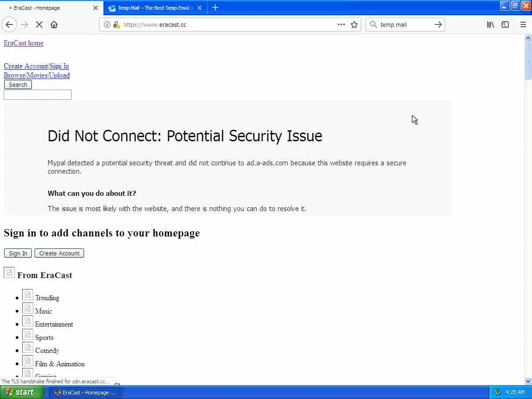Bookmark this page with the star icon

(x=354, y=24)
